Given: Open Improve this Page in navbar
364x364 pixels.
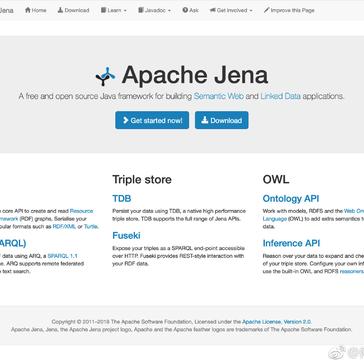Looking at the screenshot, I should 289,10.
